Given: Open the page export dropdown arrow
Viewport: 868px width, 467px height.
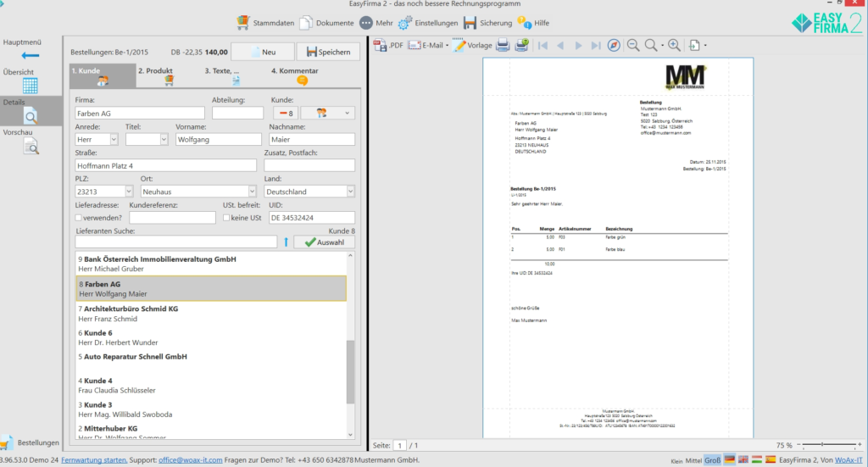Looking at the screenshot, I should point(705,46).
